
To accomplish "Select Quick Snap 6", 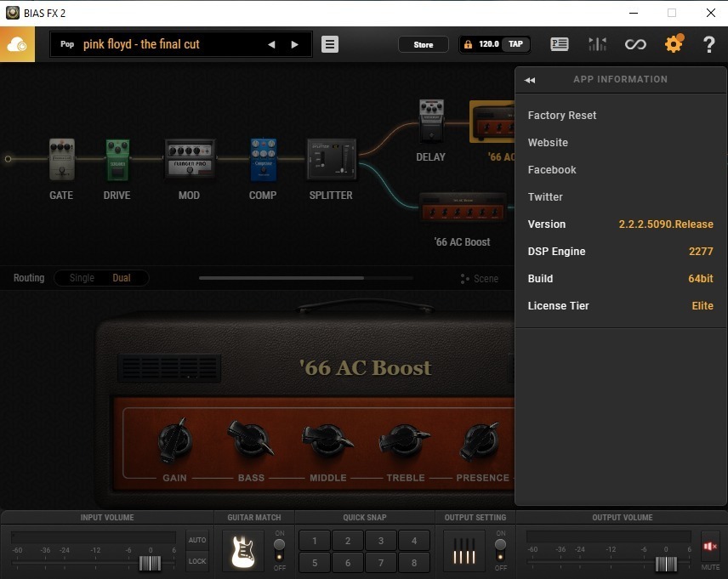I will [348, 563].
